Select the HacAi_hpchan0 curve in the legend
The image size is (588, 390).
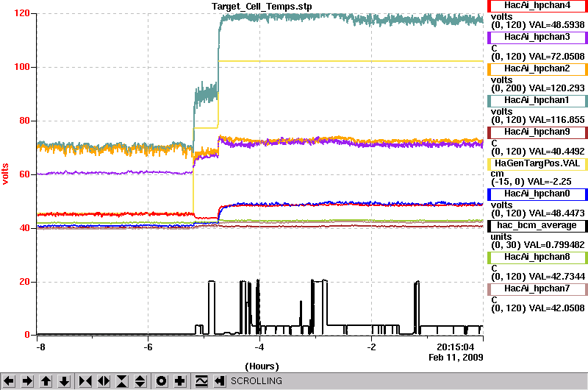537,194
